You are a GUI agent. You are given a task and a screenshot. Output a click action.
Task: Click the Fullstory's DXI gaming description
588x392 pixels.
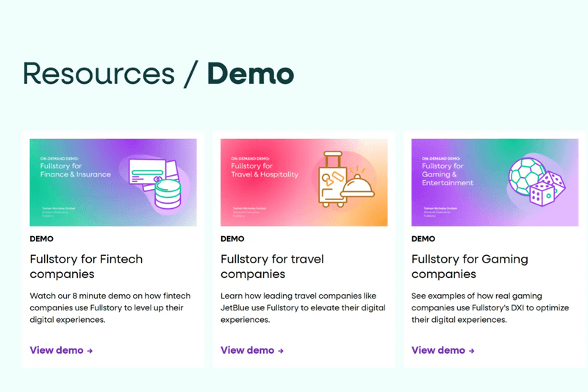(x=490, y=308)
